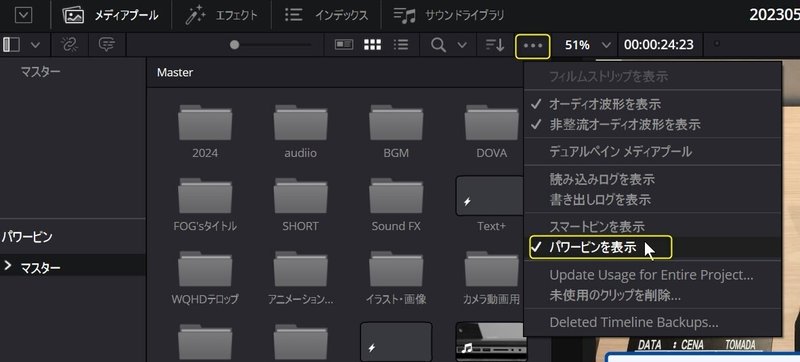The height and width of the screenshot is (362, 800).
Task: Select the マスター bin at top of sidebar
Action: (41, 72)
